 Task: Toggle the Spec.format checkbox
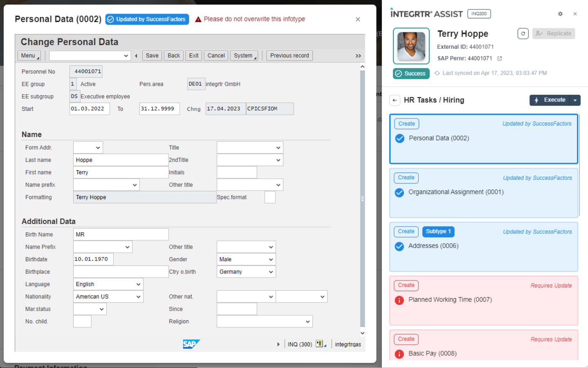click(x=270, y=197)
